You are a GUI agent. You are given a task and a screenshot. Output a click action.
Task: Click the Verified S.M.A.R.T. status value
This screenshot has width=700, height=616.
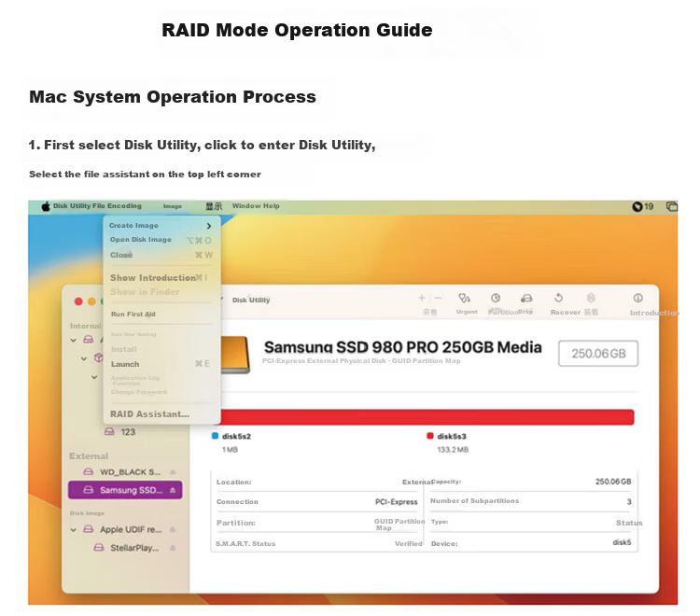pyautogui.click(x=408, y=544)
